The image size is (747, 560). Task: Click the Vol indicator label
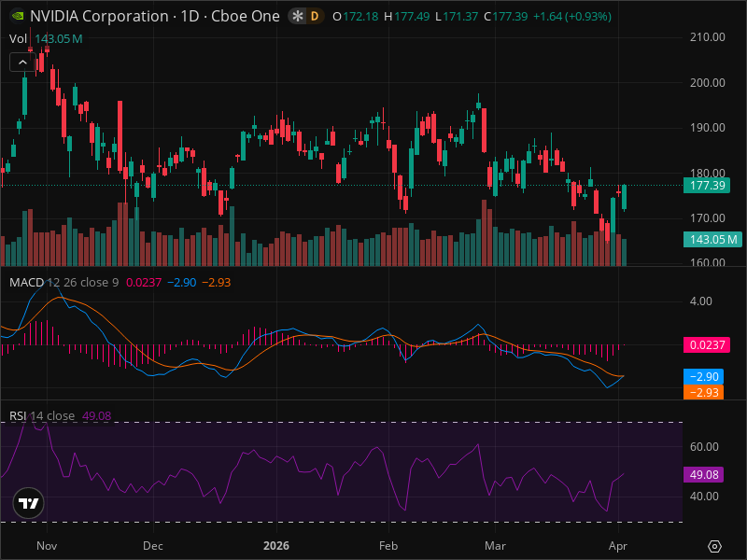[x=18, y=38]
